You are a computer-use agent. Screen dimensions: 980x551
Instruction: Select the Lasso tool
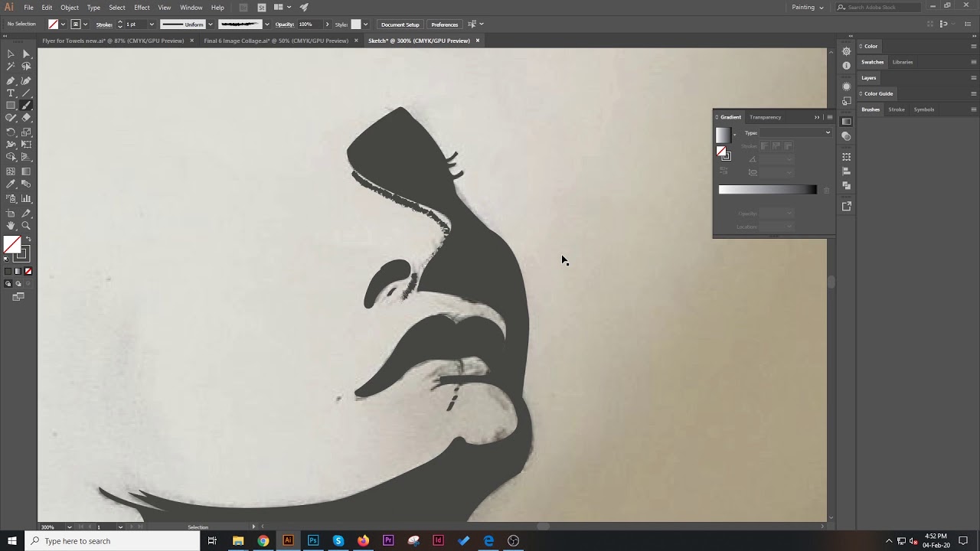click(x=26, y=67)
